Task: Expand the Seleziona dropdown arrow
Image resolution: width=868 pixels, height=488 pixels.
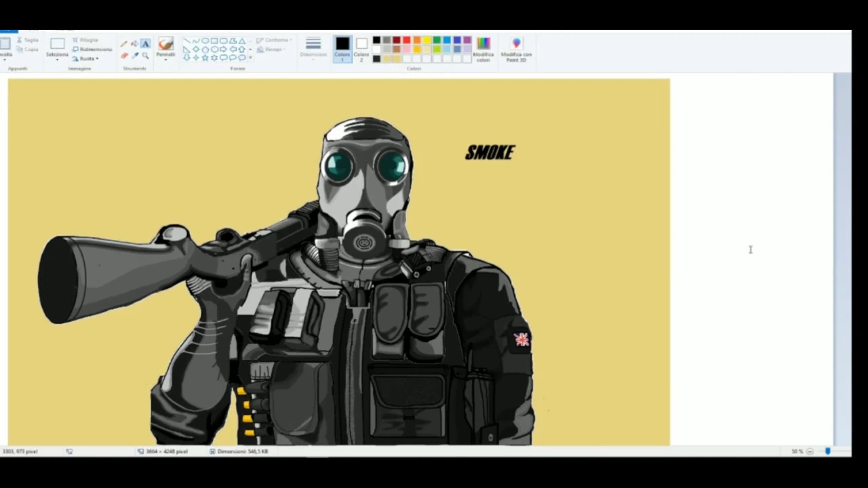Action: coord(57,60)
